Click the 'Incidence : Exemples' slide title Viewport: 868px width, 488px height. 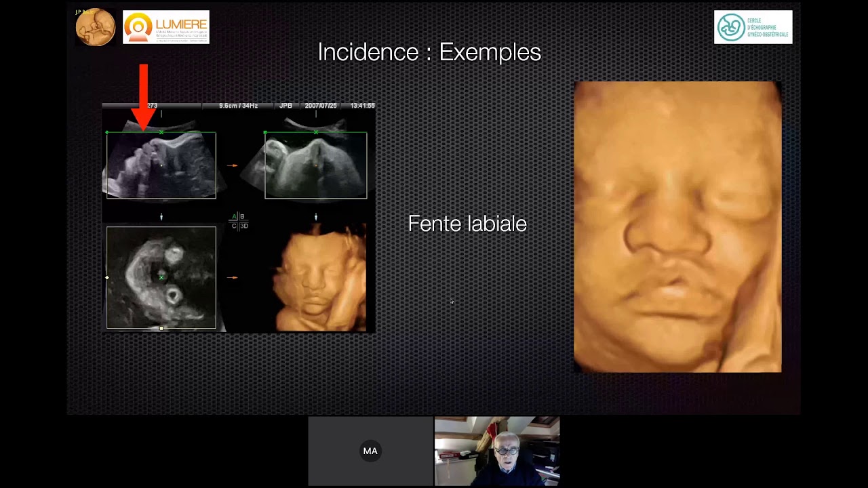pos(429,52)
